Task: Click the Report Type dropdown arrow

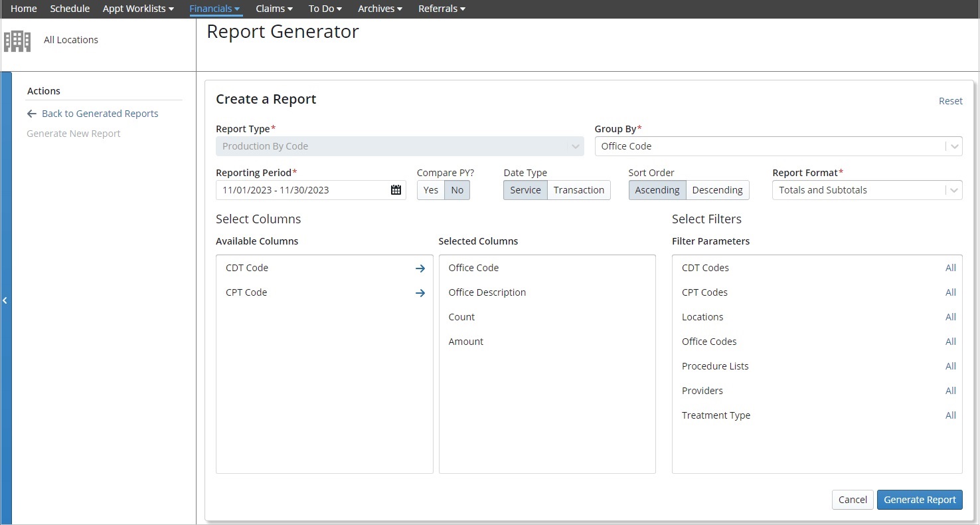Action: pyautogui.click(x=575, y=146)
